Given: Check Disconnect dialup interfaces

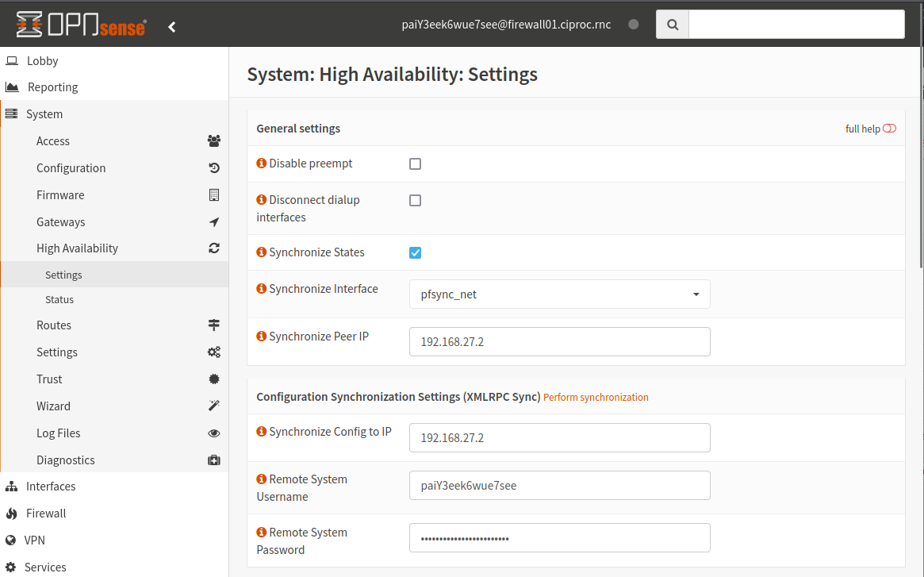Looking at the screenshot, I should pyautogui.click(x=415, y=200).
